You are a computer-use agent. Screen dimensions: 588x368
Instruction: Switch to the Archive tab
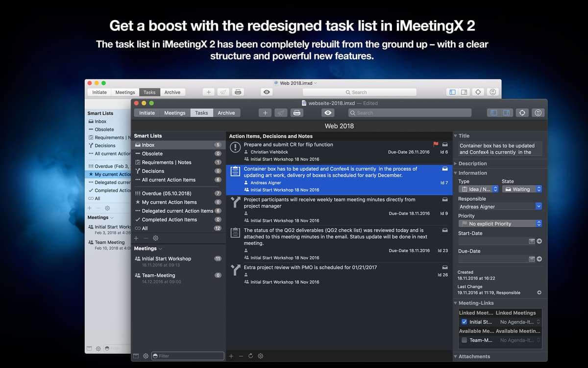[x=226, y=113]
